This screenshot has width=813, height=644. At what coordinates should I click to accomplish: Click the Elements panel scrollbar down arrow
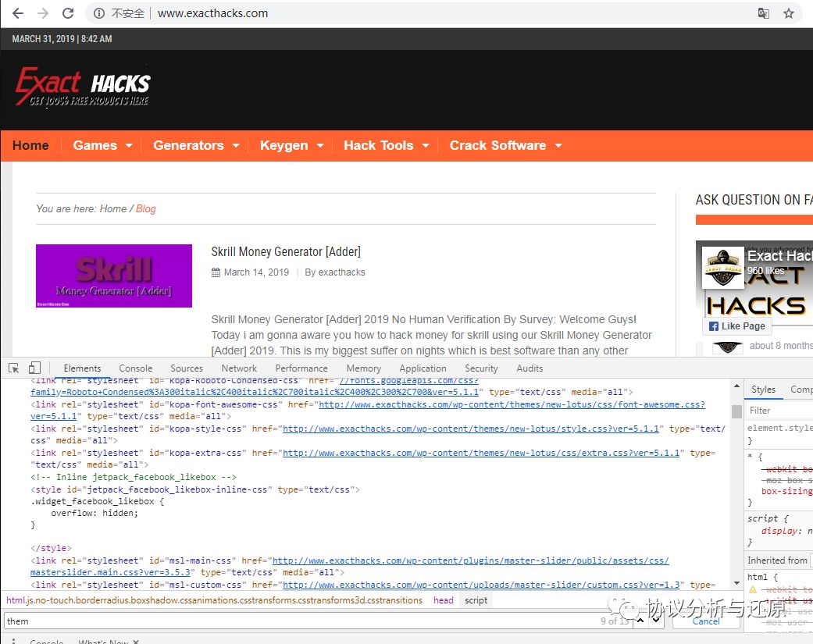tap(736, 584)
